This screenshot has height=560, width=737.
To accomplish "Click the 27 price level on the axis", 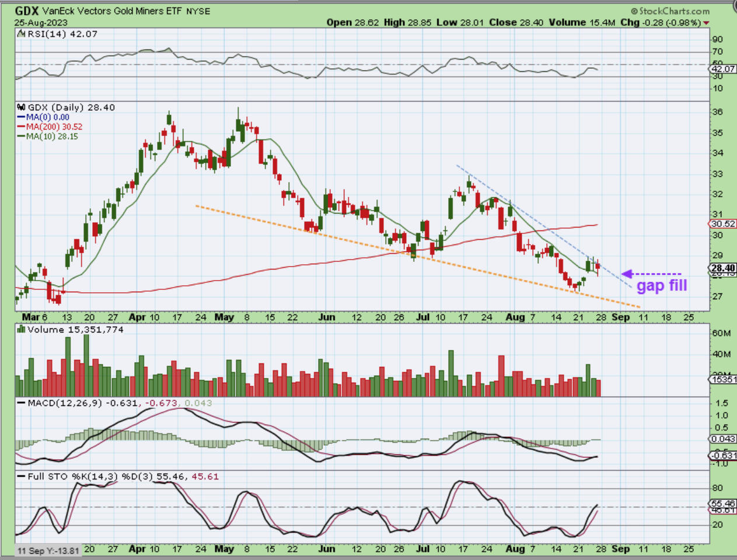I will (x=717, y=296).
